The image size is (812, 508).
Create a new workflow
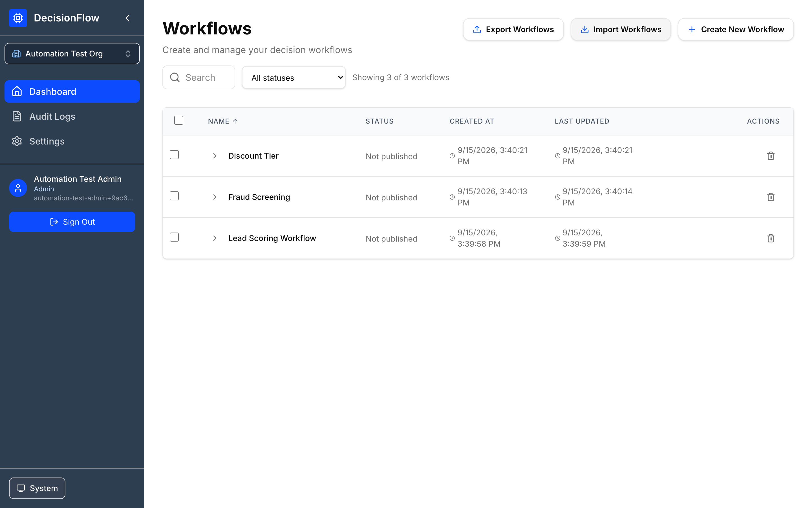[736, 30]
